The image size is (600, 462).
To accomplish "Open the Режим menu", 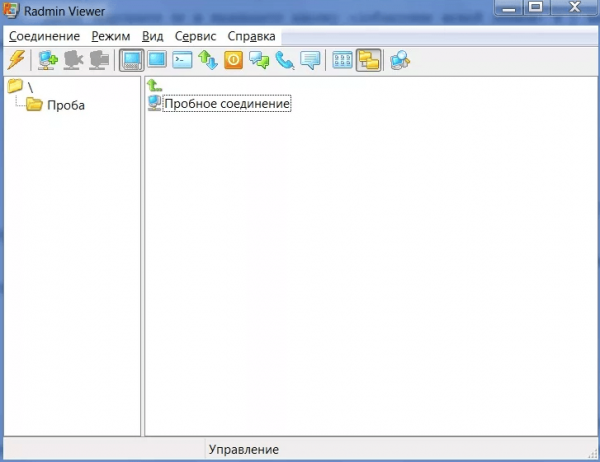I will [111, 36].
